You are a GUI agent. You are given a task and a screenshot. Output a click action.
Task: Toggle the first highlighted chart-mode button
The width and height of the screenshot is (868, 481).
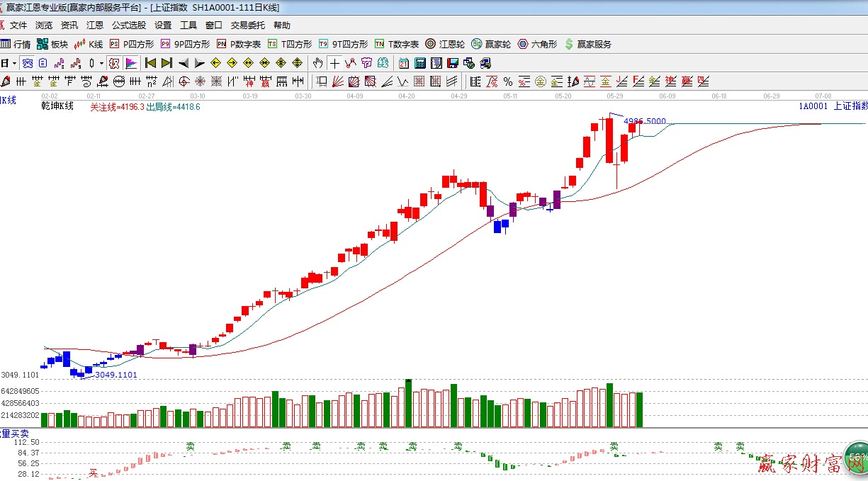[26, 63]
